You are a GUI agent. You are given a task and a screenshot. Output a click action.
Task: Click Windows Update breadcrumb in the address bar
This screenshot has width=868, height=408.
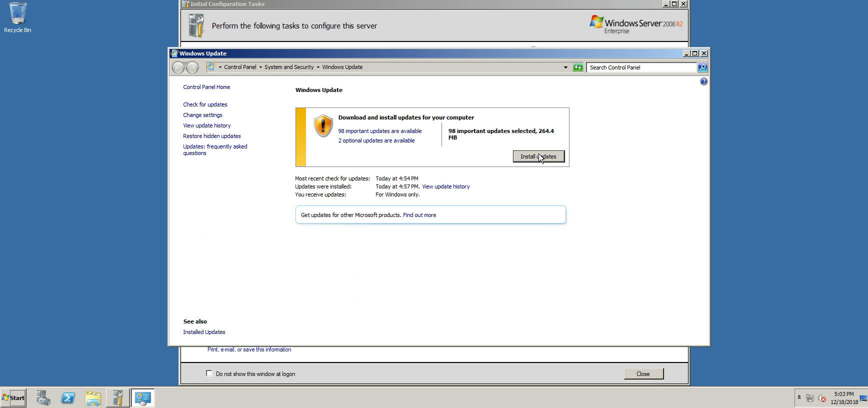tap(342, 67)
